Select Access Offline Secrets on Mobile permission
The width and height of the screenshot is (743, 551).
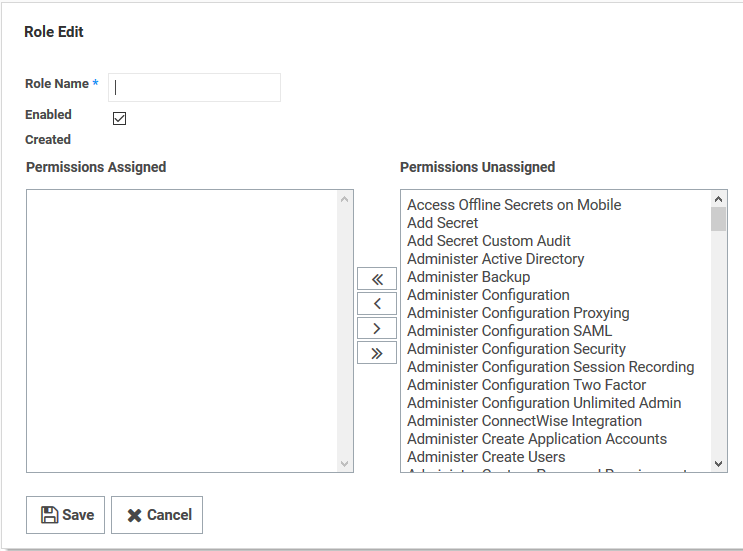514,205
